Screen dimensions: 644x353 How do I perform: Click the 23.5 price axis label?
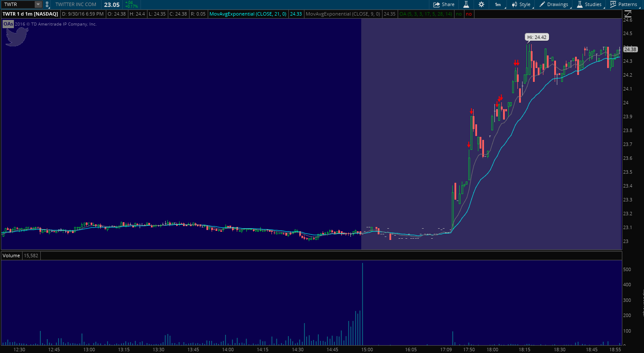[x=628, y=172]
